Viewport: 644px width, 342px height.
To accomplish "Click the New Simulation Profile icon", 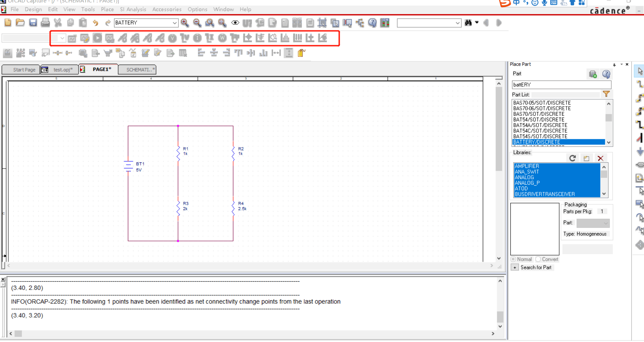I will tap(72, 38).
